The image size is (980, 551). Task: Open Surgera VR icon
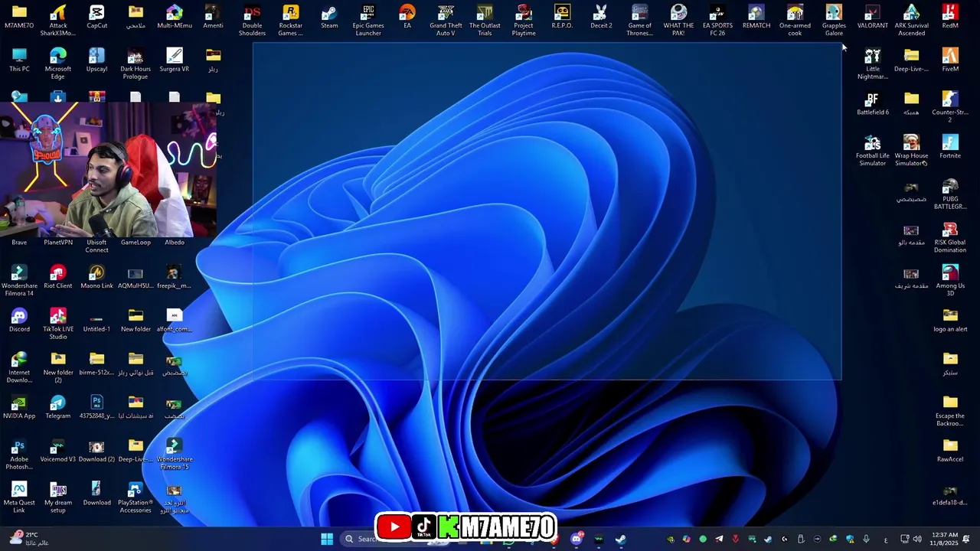coord(175,60)
